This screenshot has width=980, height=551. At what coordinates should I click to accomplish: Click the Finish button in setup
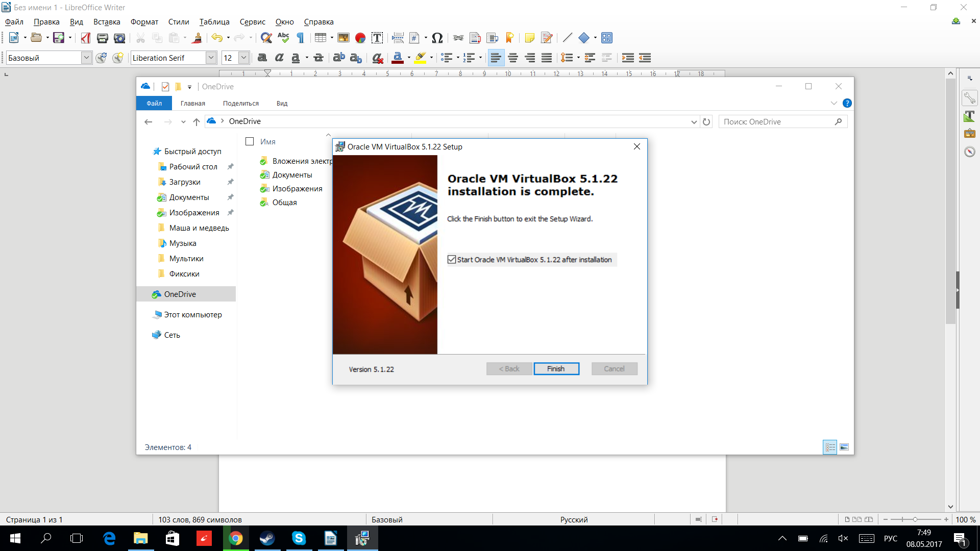556,369
